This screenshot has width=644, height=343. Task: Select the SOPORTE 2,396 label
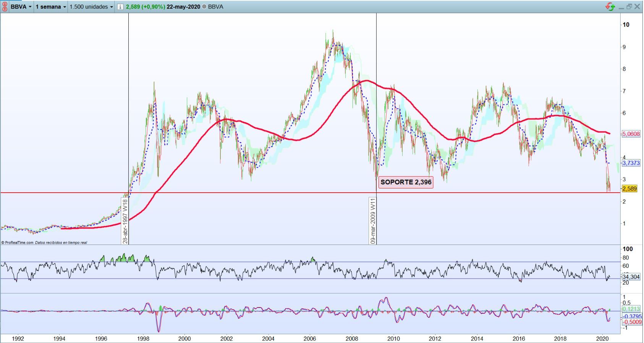406,182
